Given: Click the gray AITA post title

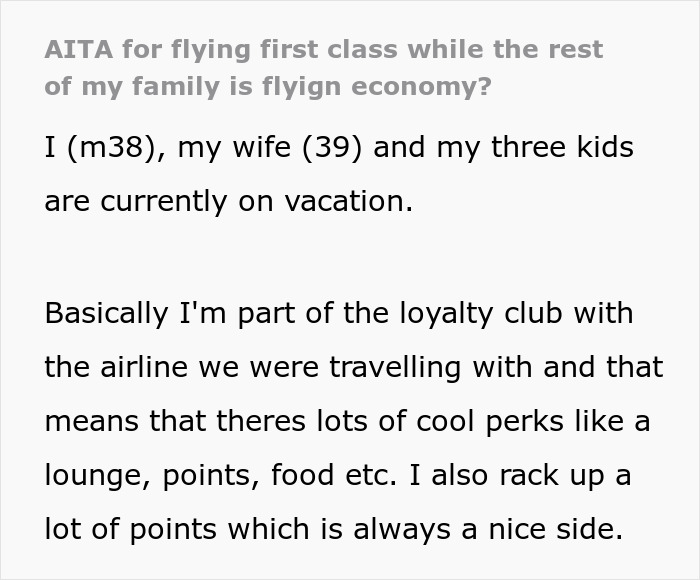Looking at the screenshot, I should pyautogui.click(x=323, y=67).
